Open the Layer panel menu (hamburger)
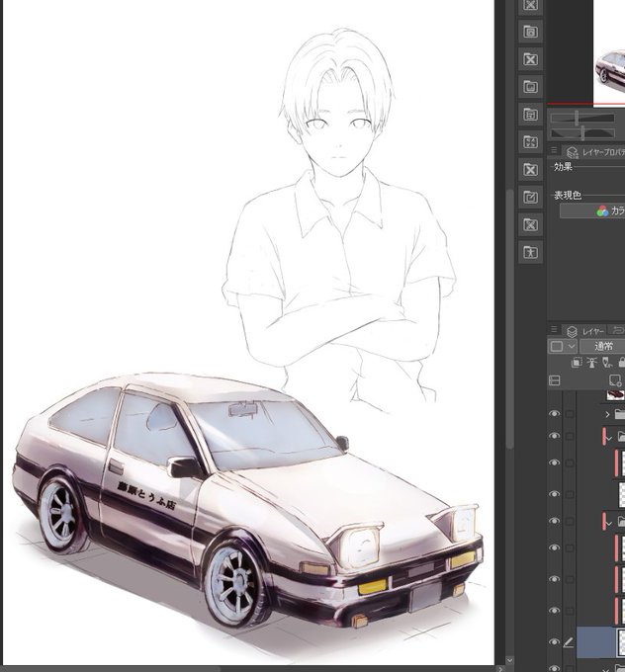The image size is (625, 672). pyautogui.click(x=554, y=329)
